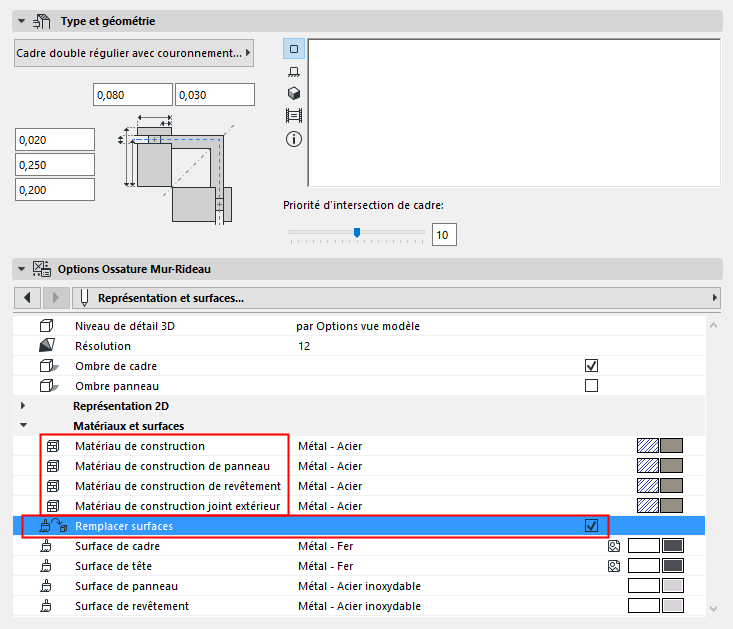Select the section preview icon
The image size is (733, 629).
[294, 115]
